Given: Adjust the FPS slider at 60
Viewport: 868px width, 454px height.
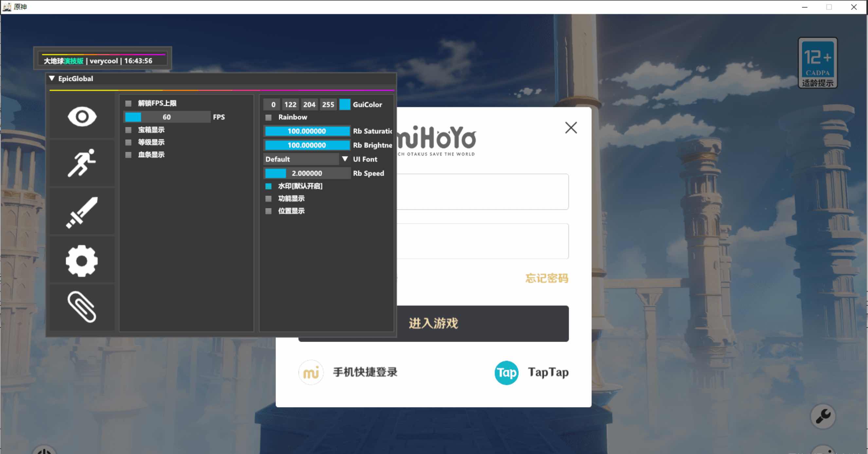Looking at the screenshot, I should pyautogui.click(x=168, y=117).
